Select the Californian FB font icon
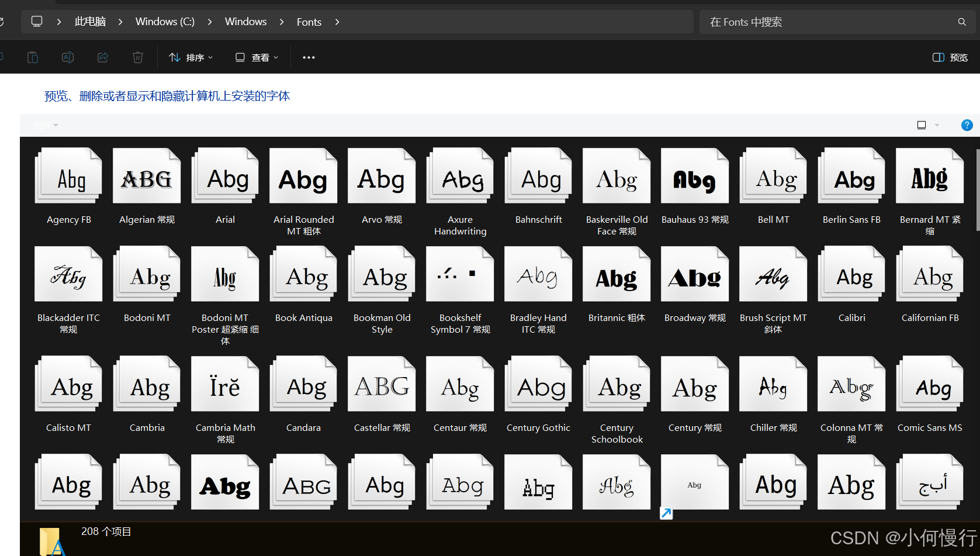 [930, 274]
